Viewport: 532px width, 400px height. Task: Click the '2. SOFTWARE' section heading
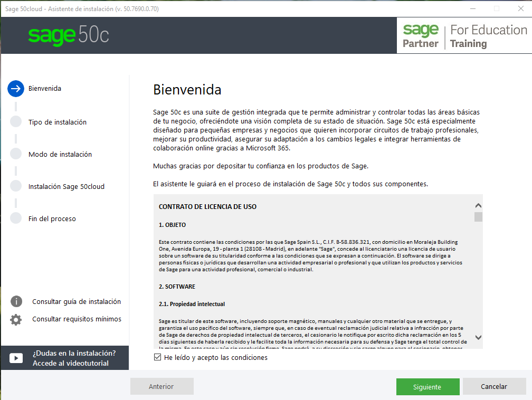[177, 287]
